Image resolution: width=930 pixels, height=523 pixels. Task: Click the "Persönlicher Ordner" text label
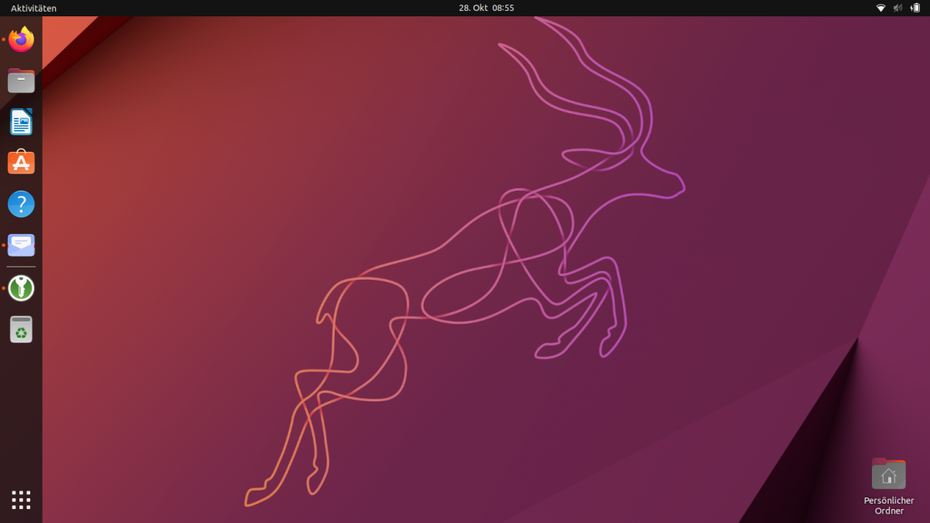click(x=888, y=505)
